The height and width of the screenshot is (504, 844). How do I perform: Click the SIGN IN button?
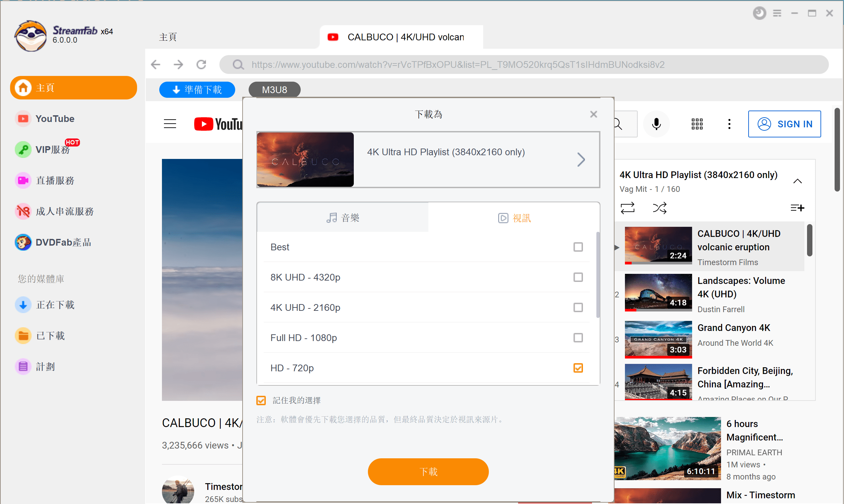(x=784, y=124)
